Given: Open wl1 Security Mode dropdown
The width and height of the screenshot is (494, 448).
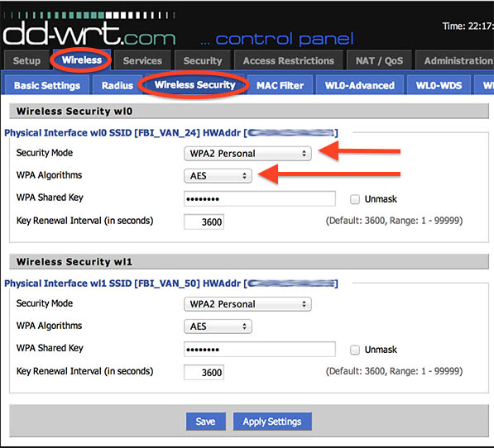Looking at the screenshot, I should pos(247,304).
